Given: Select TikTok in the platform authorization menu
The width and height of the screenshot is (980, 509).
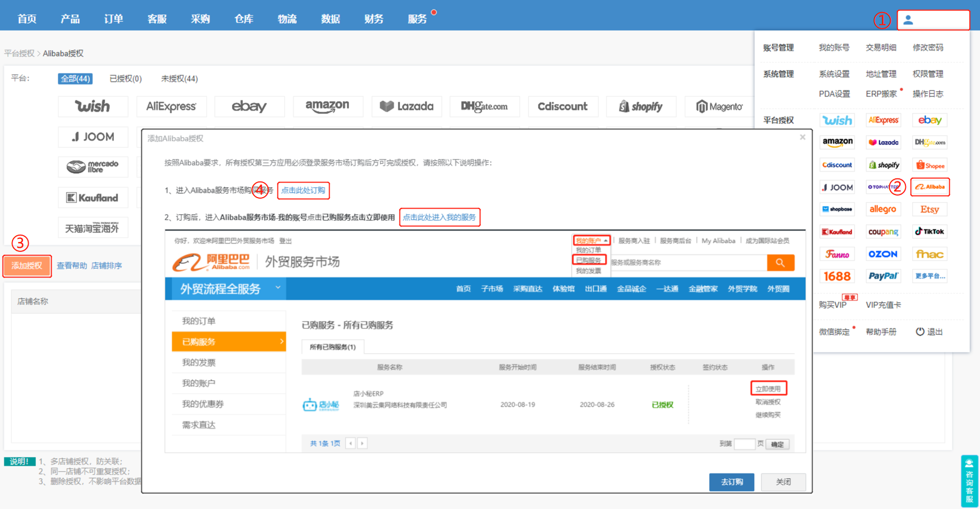Looking at the screenshot, I should coord(929,231).
